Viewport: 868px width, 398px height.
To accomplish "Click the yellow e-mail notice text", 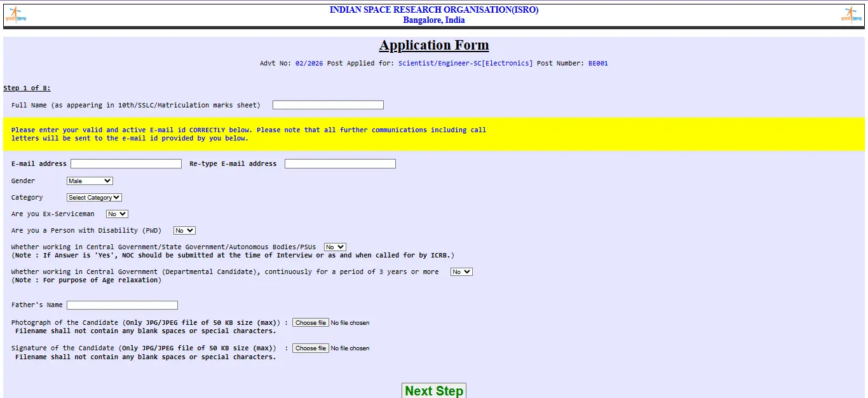I will coord(248,134).
